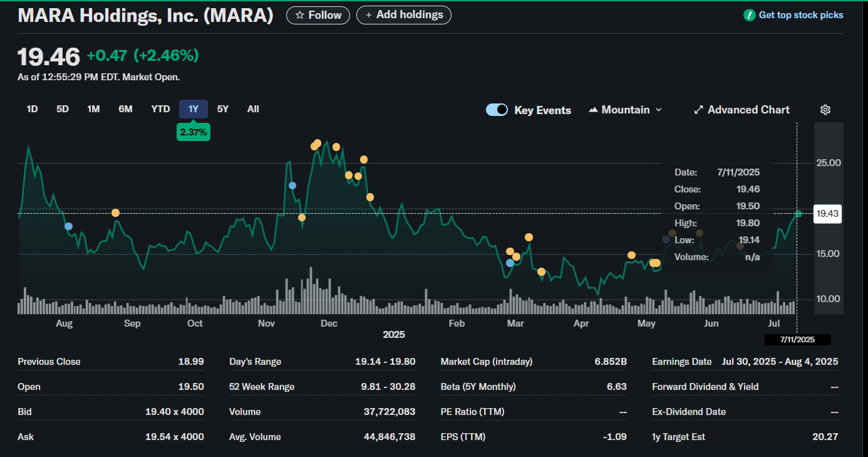Click the +0.47 (+2.46%) change text

143,56
